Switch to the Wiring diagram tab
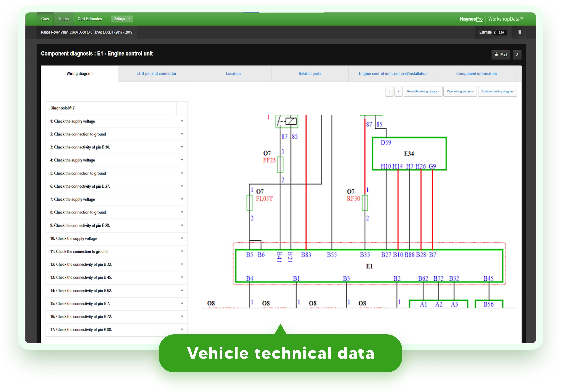The width and height of the screenshot is (561, 392). (79, 73)
